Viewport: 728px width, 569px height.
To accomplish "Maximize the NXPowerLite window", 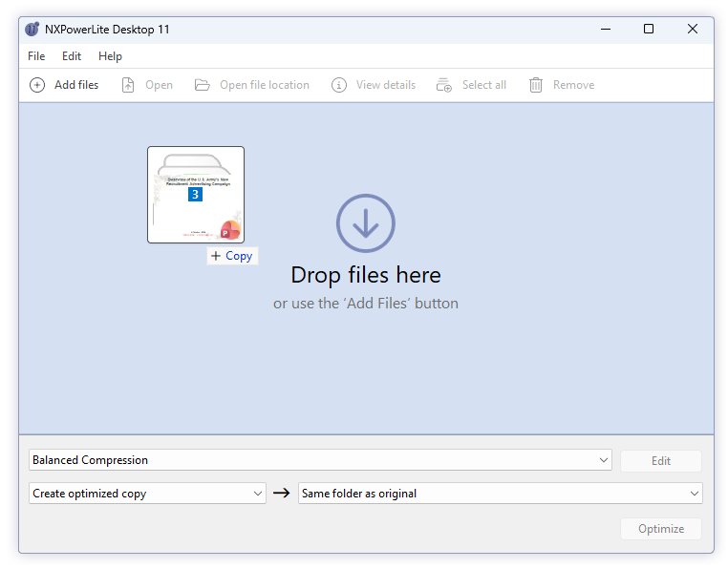I will 649,29.
